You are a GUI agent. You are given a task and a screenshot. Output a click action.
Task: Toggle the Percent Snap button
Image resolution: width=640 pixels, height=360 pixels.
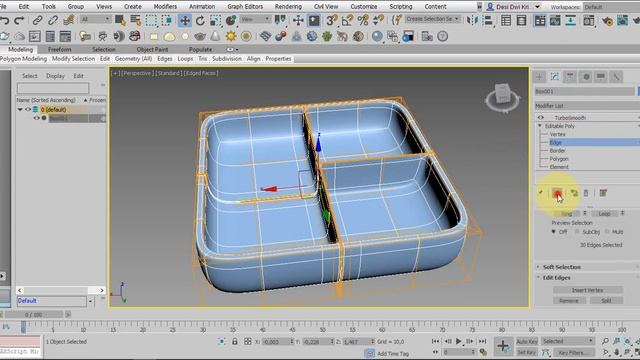[362, 20]
